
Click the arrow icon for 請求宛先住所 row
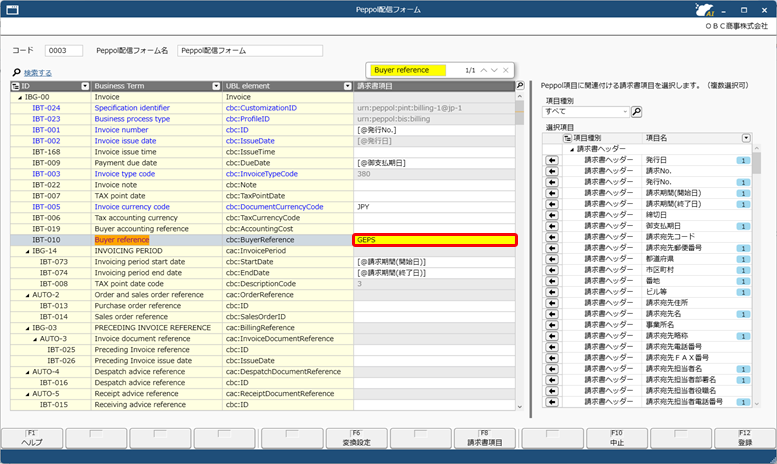pos(552,303)
